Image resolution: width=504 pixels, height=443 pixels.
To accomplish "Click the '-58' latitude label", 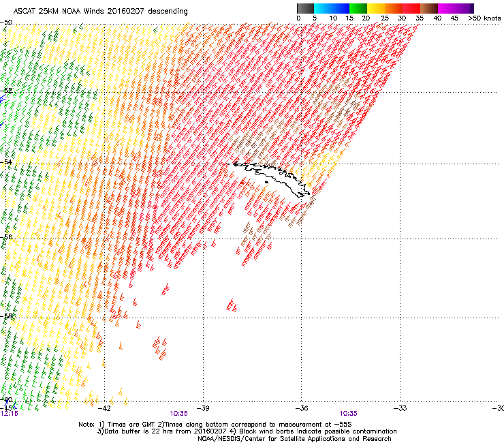I will 6,316.
